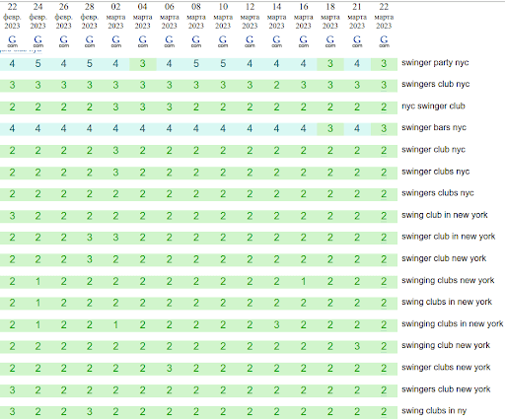Select the 16 марта 2023 date header

(x=304, y=16)
